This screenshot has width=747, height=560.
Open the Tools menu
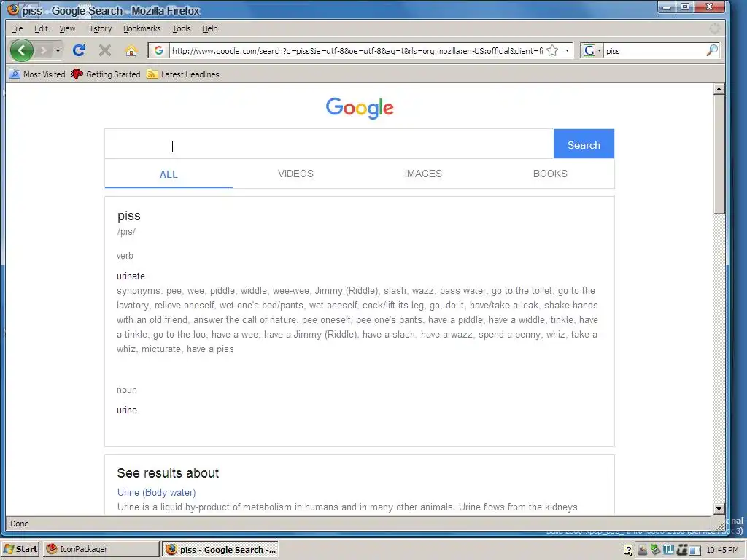182,28
